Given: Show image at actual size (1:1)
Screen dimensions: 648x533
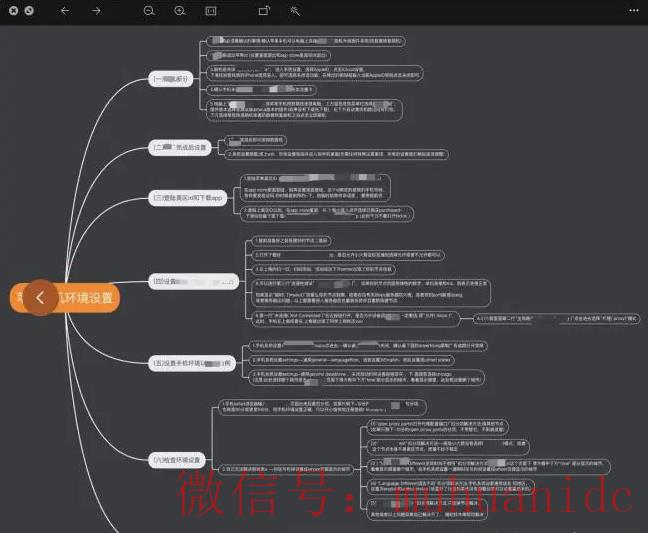Looking at the screenshot, I should (x=211, y=11).
